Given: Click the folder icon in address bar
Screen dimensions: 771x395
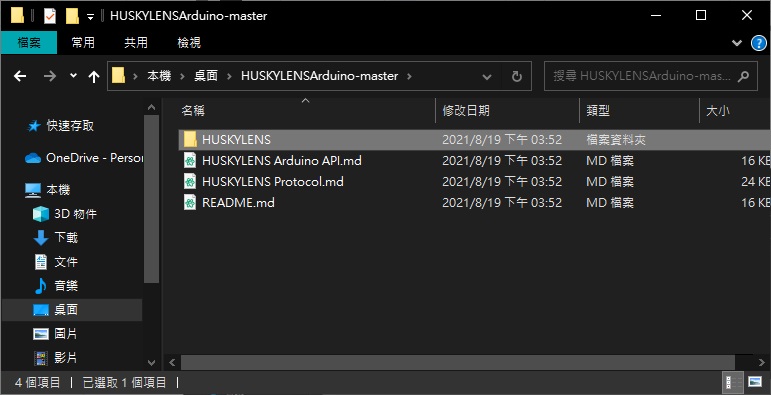Looking at the screenshot, I should tap(119, 76).
